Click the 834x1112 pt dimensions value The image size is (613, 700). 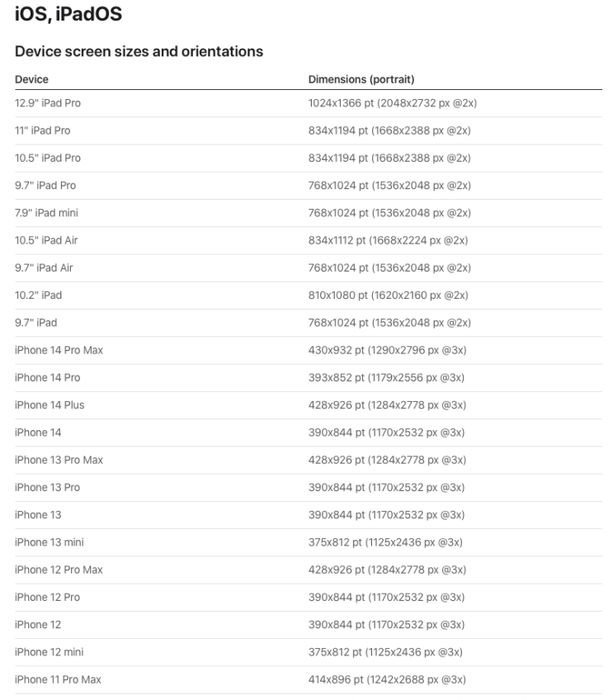[388, 240]
